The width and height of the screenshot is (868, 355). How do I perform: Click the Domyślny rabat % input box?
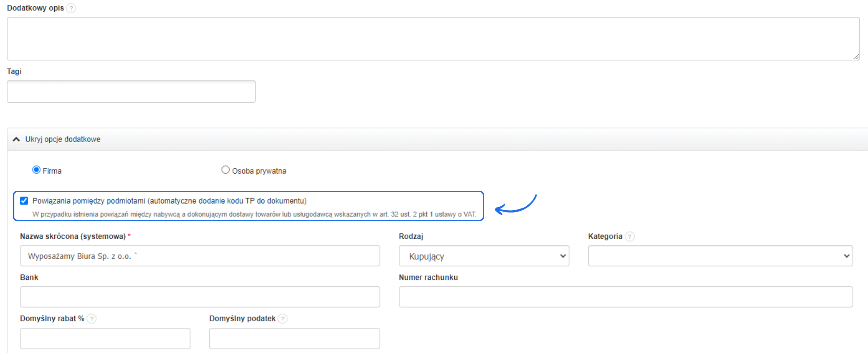click(x=105, y=338)
